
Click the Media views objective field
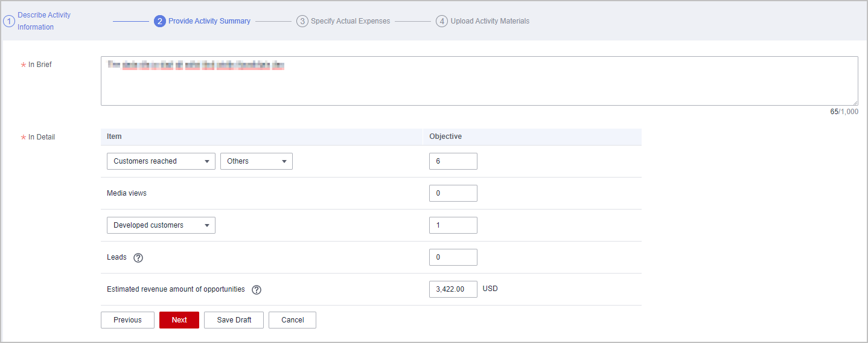pos(453,193)
